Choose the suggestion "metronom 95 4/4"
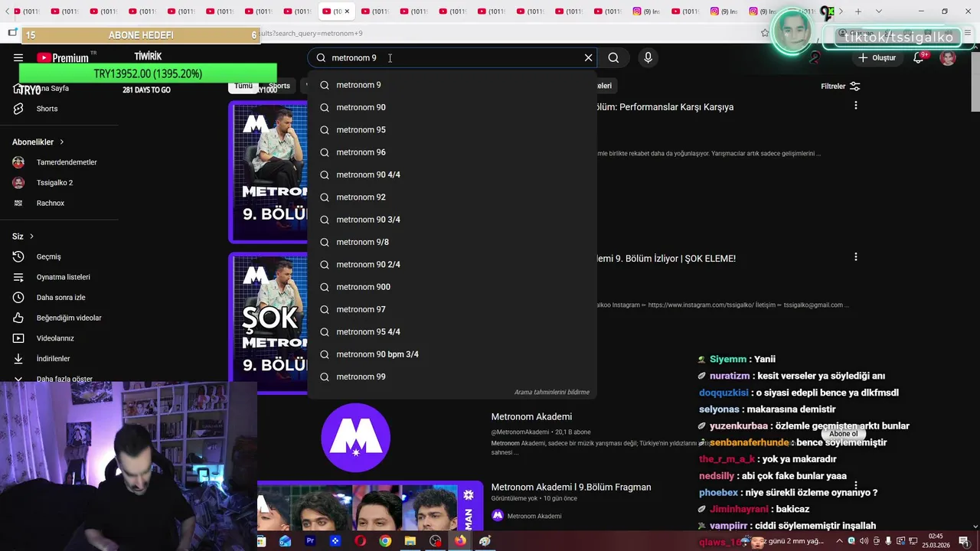This screenshot has height=551, width=980. pos(452,332)
